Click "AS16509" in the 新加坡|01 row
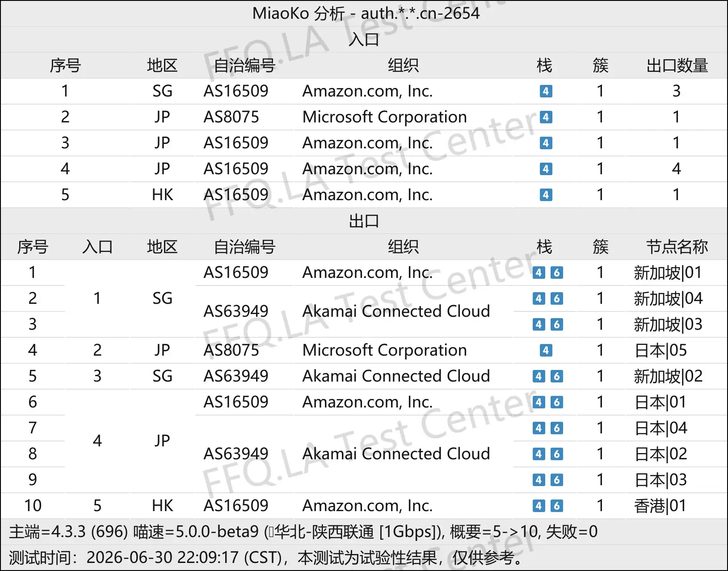Screen dimensions: 728x571 [x=236, y=273]
